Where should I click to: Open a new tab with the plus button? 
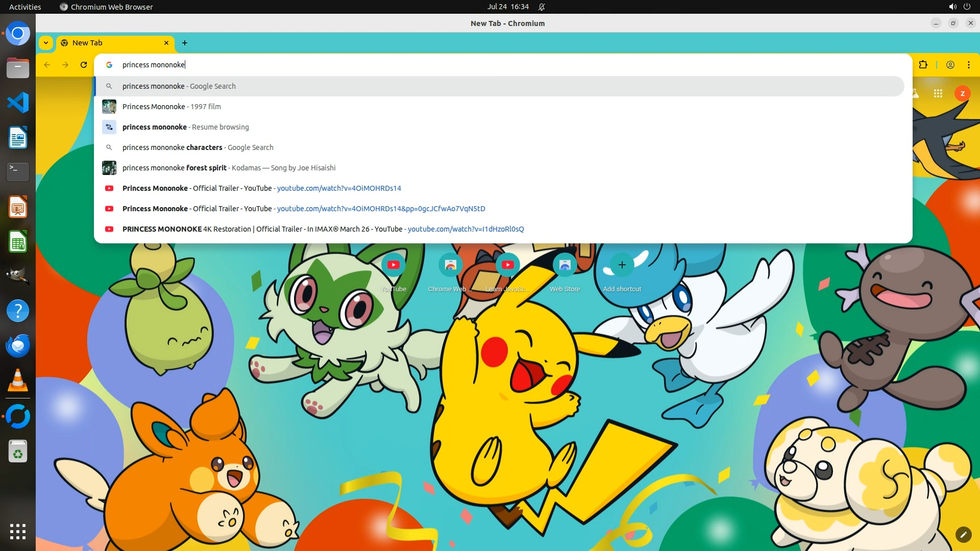(185, 43)
